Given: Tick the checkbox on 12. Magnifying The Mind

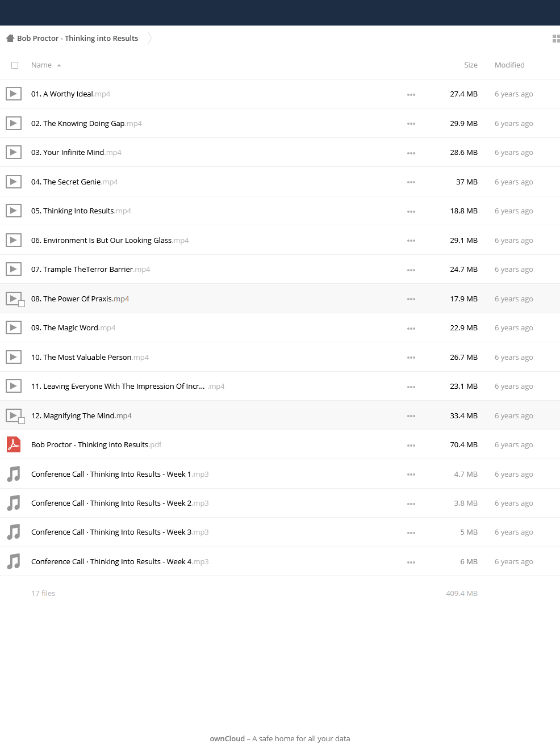Looking at the screenshot, I should coord(22,421).
